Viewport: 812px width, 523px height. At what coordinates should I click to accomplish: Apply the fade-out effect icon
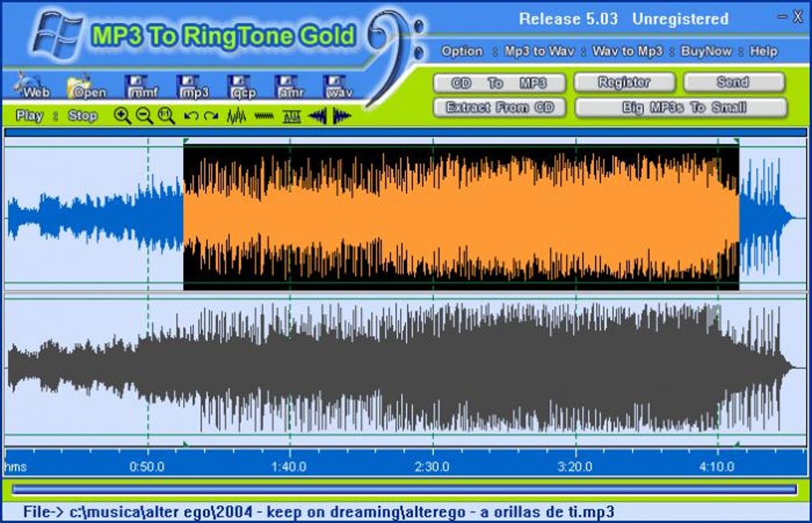point(342,116)
